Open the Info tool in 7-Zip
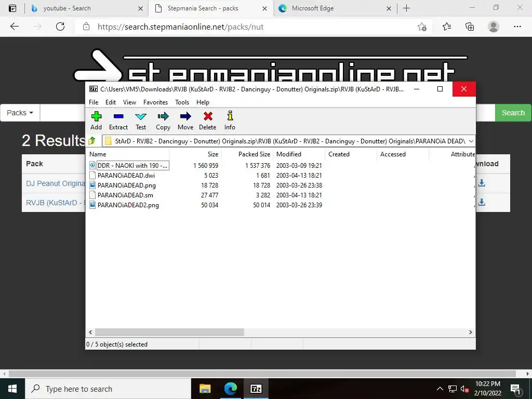This screenshot has width=532, height=399. coord(230,121)
